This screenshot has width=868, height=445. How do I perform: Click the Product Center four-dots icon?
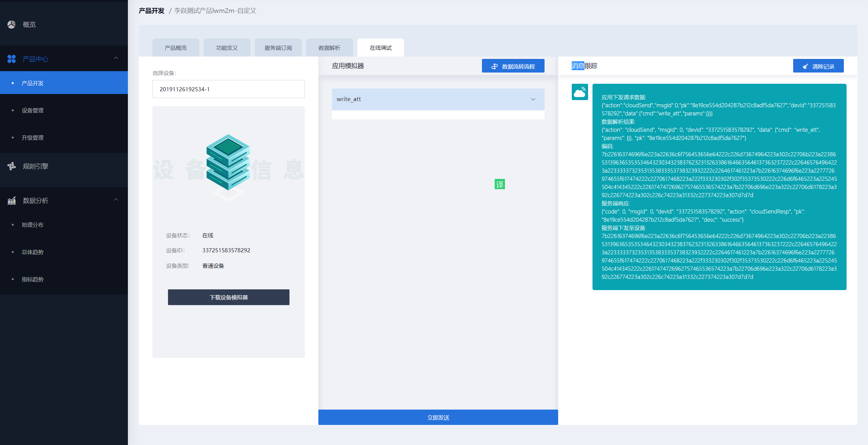[x=12, y=59]
